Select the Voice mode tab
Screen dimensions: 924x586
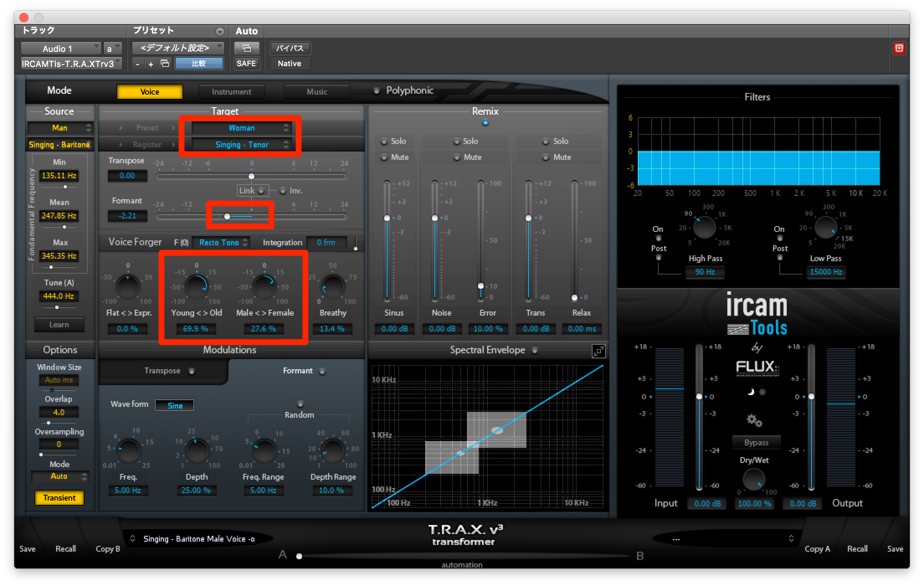point(149,92)
